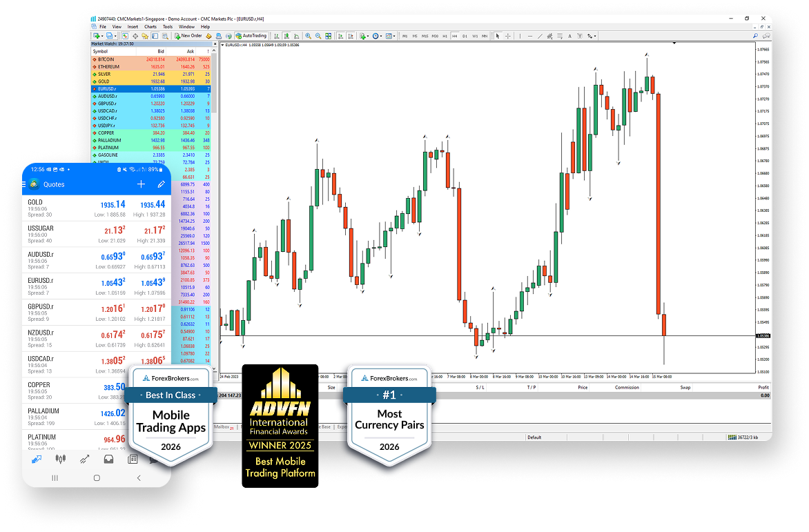Tap the mobile Chart candlestick tab icon
The height and width of the screenshot is (532, 809).
[x=60, y=460]
